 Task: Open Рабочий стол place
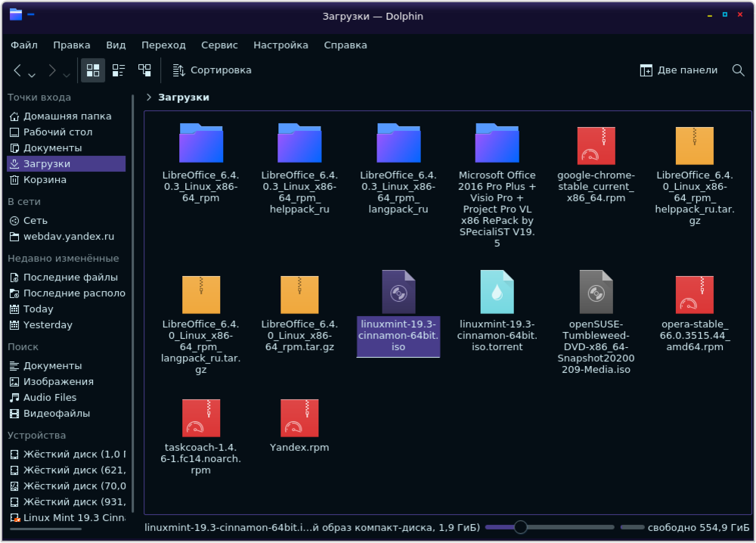point(67,132)
